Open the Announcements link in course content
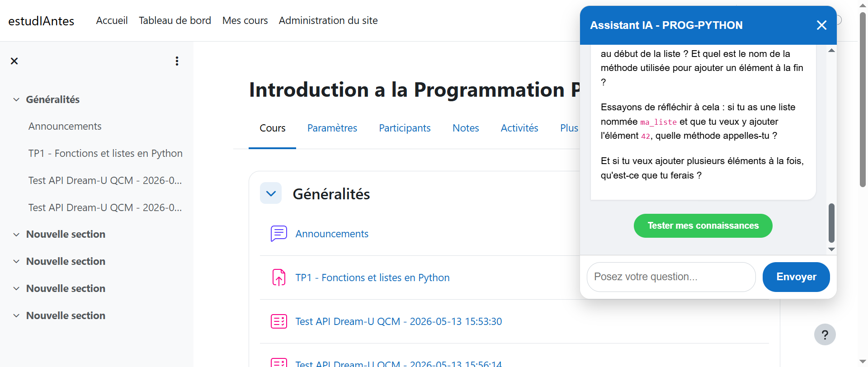868x367 pixels. point(332,234)
